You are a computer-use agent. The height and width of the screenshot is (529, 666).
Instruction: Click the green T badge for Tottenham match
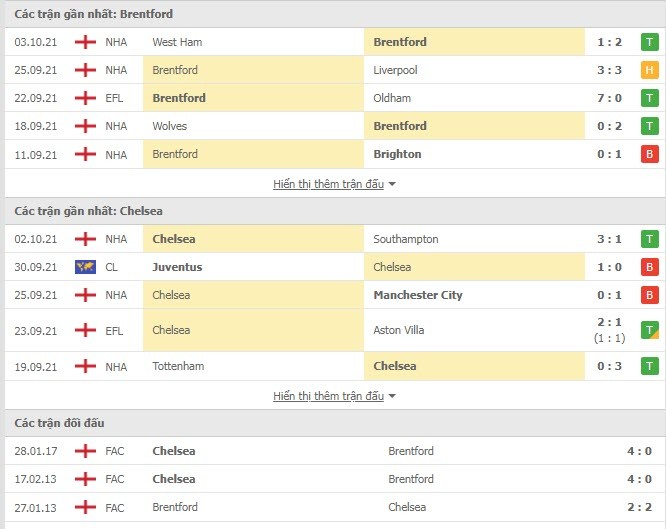click(649, 366)
